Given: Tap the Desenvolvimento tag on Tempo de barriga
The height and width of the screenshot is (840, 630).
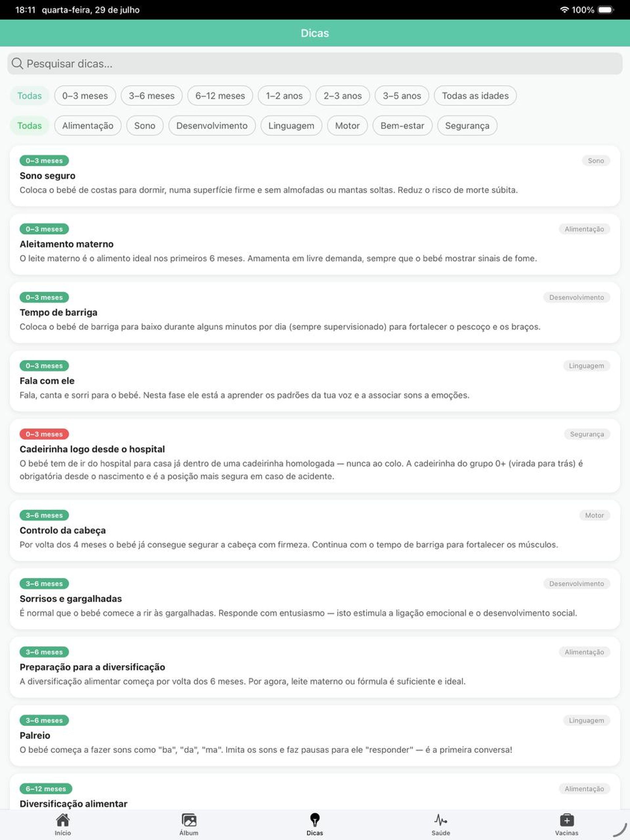Looking at the screenshot, I should 576,297.
